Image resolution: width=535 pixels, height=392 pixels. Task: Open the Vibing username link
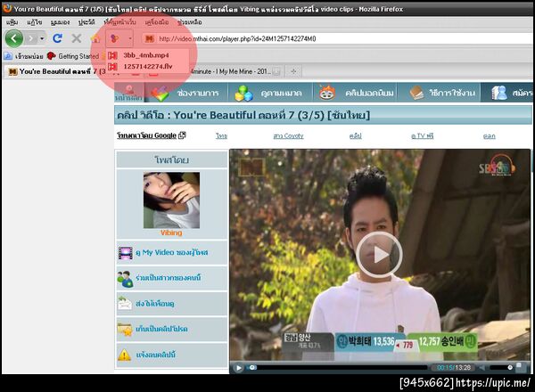pos(171,233)
